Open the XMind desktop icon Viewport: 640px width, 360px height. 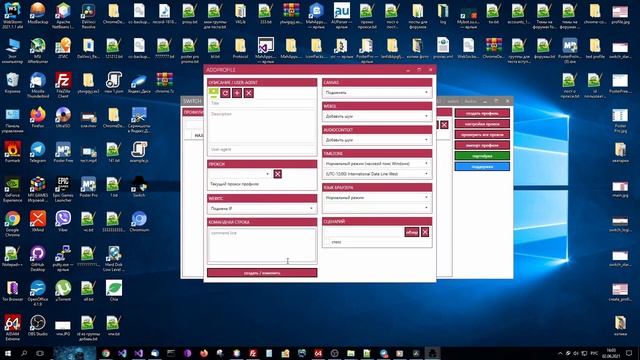[x=38, y=222]
